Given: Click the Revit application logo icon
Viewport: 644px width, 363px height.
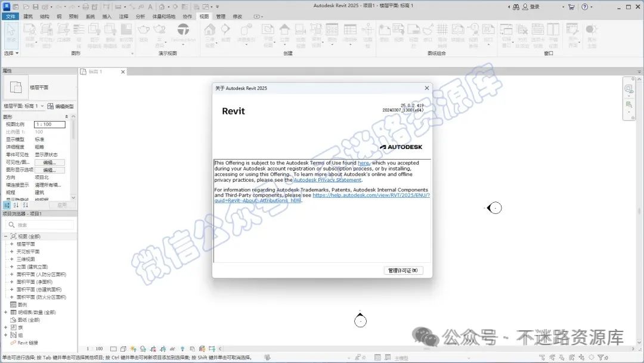Looking at the screenshot, I should pyautogui.click(x=6, y=6).
